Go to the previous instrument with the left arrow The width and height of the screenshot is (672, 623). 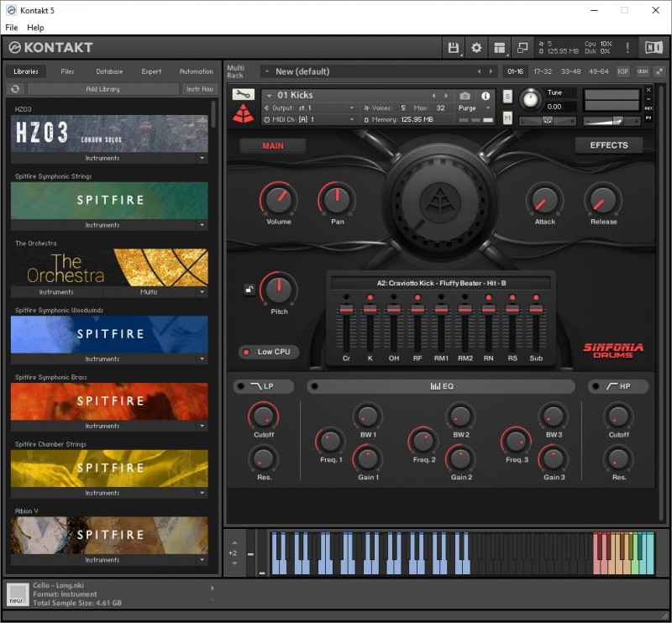pyautogui.click(x=433, y=96)
